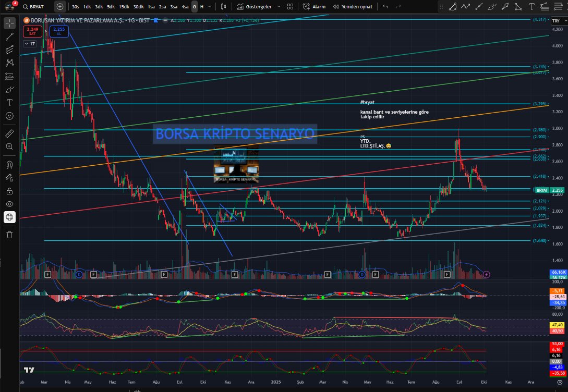This screenshot has width=568, height=392.
Task: Click the notification badge showing 4
Action: [15, 3]
